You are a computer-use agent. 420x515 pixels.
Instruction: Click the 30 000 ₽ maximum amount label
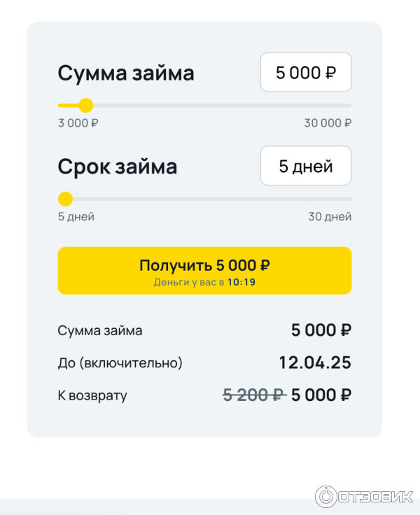328,123
